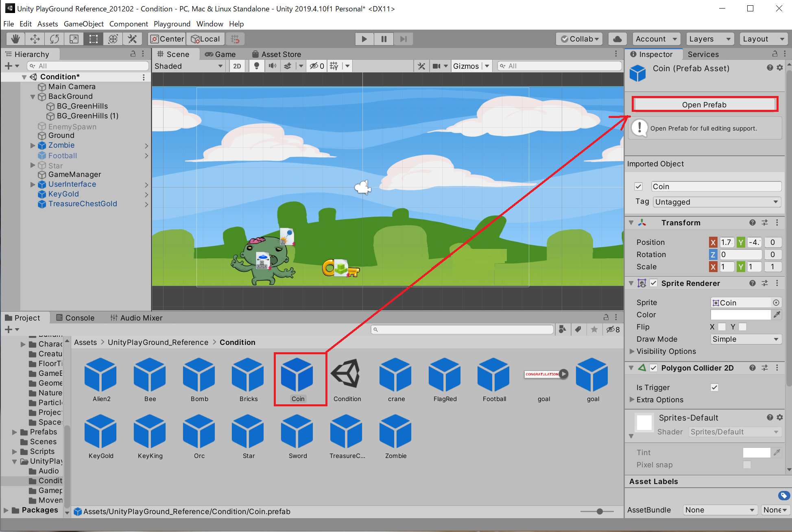This screenshot has height=532, width=792.
Task: Select the Rect Transform tool
Action: click(94, 39)
